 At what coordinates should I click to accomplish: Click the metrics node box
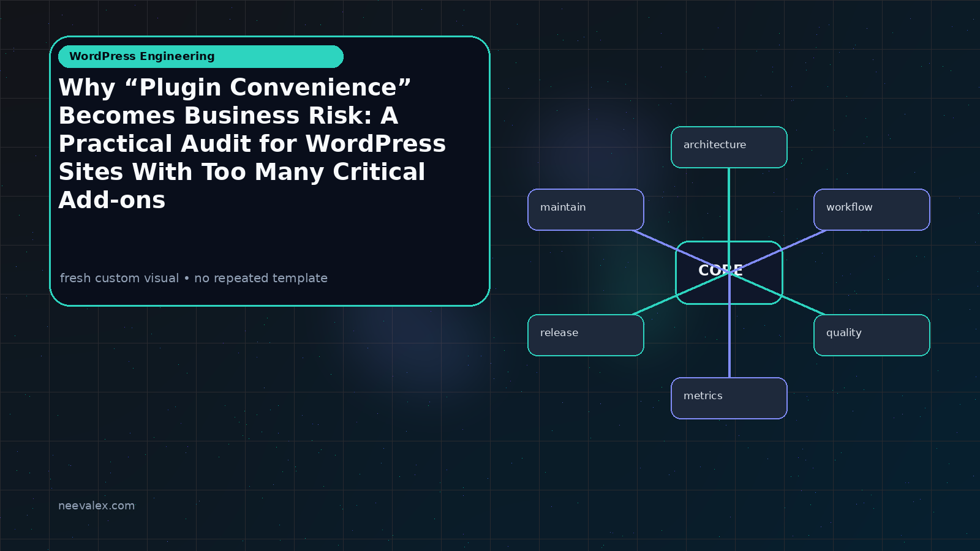[729, 398]
